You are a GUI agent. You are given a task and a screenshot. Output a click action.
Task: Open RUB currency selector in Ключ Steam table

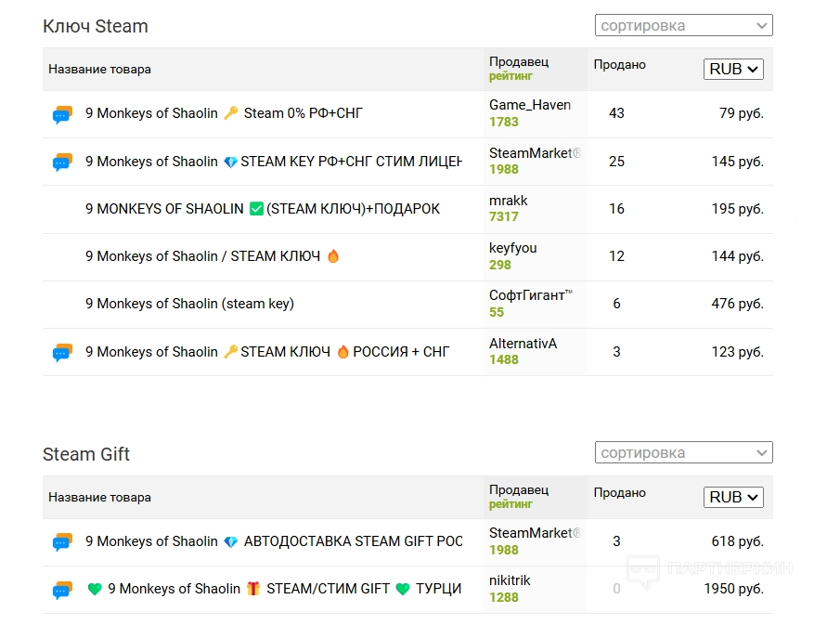pos(733,69)
